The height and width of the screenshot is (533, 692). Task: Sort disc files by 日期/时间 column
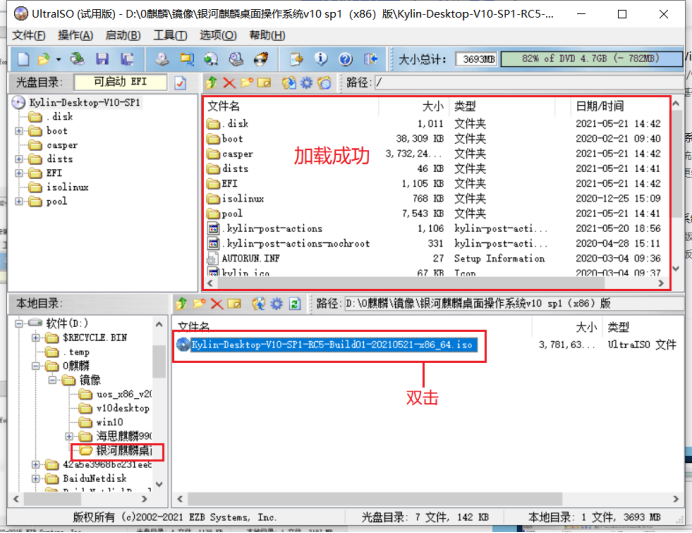click(600, 106)
